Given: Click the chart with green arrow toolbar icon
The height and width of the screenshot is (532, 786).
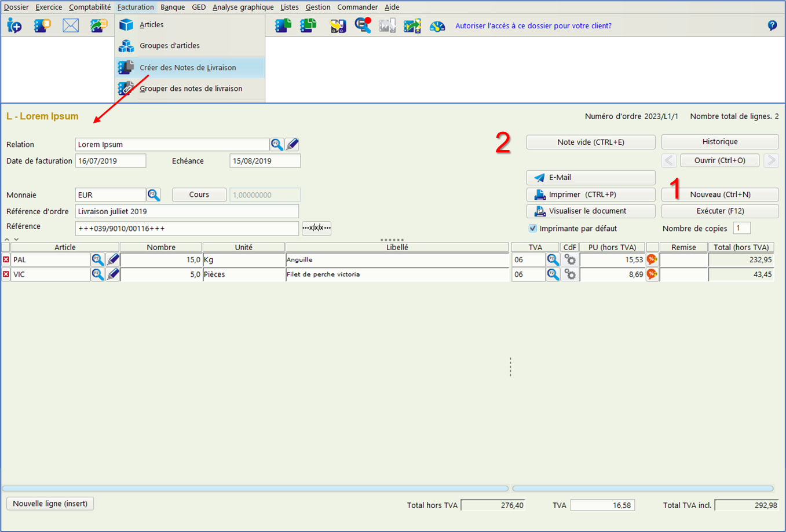Looking at the screenshot, I should (412, 25).
